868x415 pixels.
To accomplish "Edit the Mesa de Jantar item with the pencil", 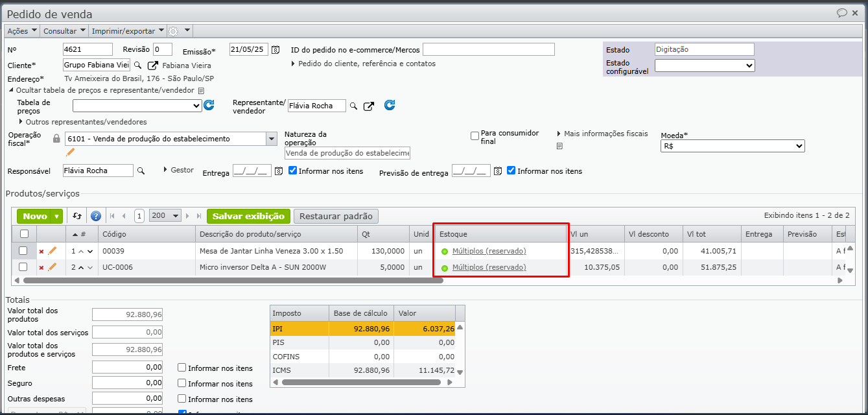I will tap(53, 250).
